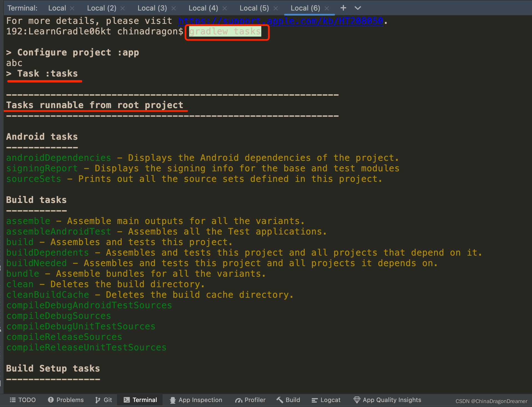Image resolution: width=532 pixels, height=407 pixels.
Task: Click the 'assemble' task name
Action: tap(28, 221)
